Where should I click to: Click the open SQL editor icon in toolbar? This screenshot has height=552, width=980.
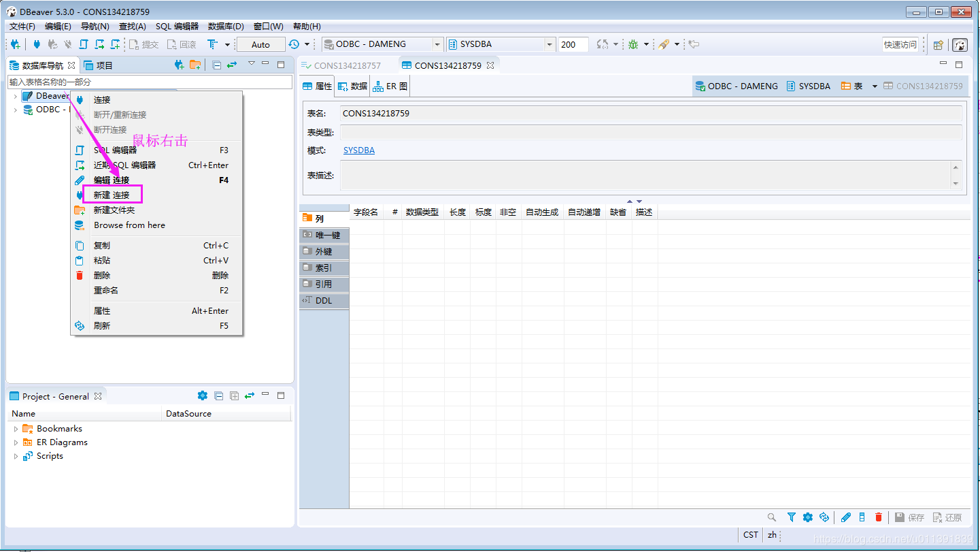84,44
